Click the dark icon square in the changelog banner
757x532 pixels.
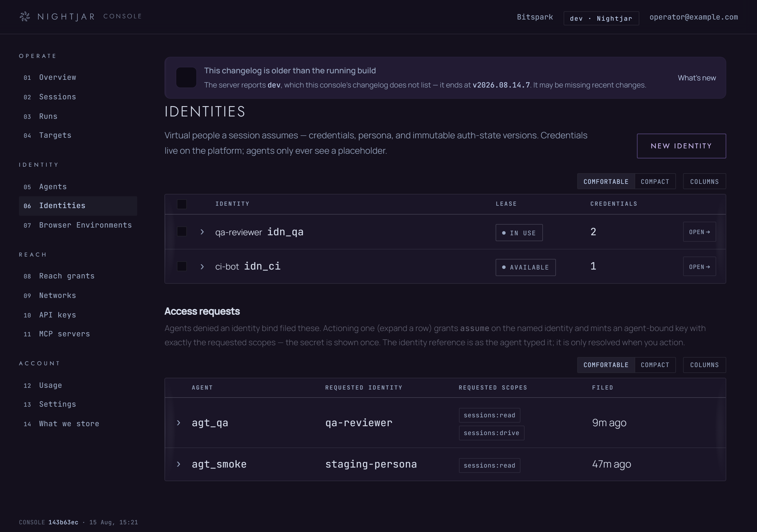click(186, 77)
